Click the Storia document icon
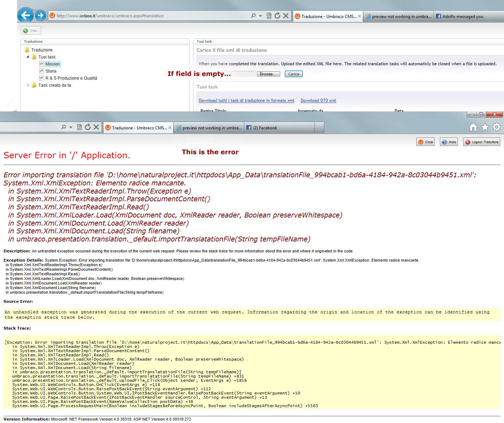 coord(41,71)
